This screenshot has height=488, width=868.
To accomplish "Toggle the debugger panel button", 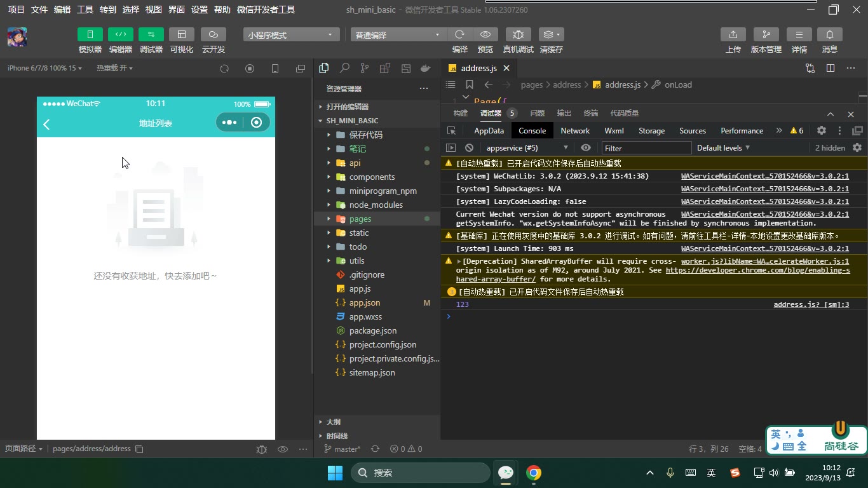I will point(151,34).
